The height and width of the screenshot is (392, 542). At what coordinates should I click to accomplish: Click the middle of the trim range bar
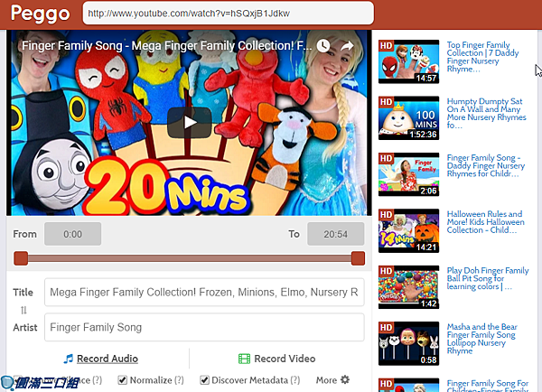[x=190, y=258]
